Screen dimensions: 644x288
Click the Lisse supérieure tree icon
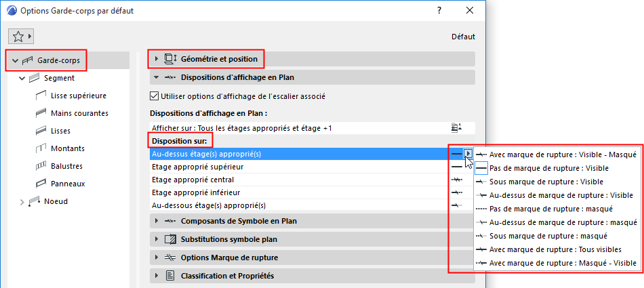39,96
